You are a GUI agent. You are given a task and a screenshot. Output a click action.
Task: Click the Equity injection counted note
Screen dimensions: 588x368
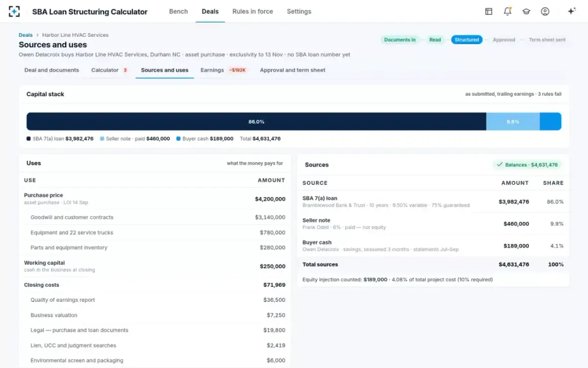click(397, 280)
